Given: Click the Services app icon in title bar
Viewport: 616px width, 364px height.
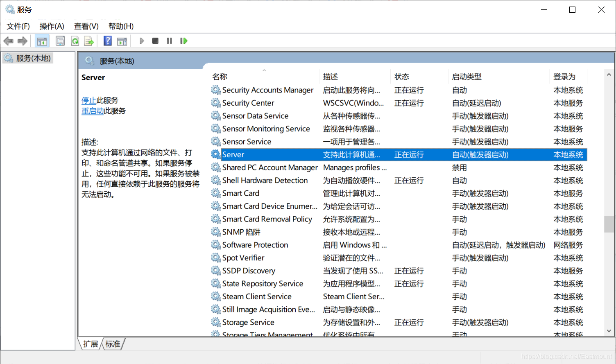Looking at the screenshot, I should (x=10, y=9).
